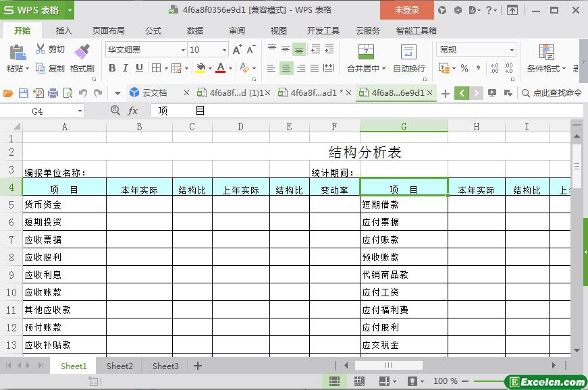This screenshot has height=390, width=588.
Task: Click the 未登录 login button
Action: (406, 10)
